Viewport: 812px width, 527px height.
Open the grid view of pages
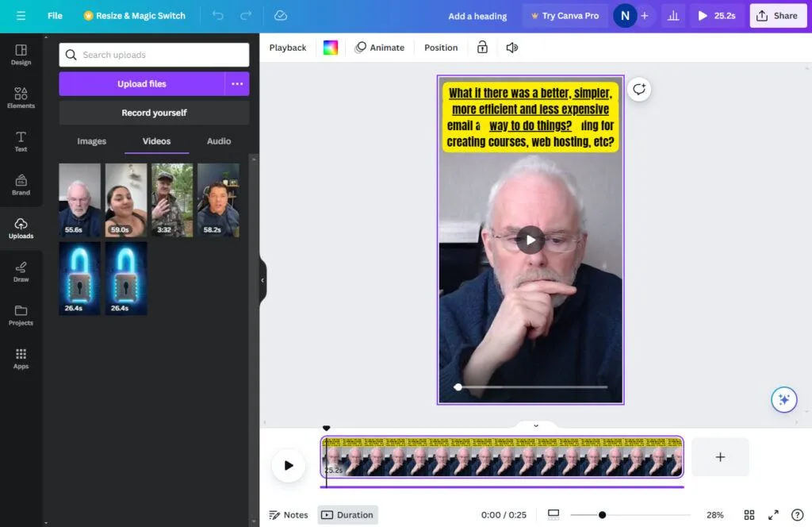click(x=749, y=514)
